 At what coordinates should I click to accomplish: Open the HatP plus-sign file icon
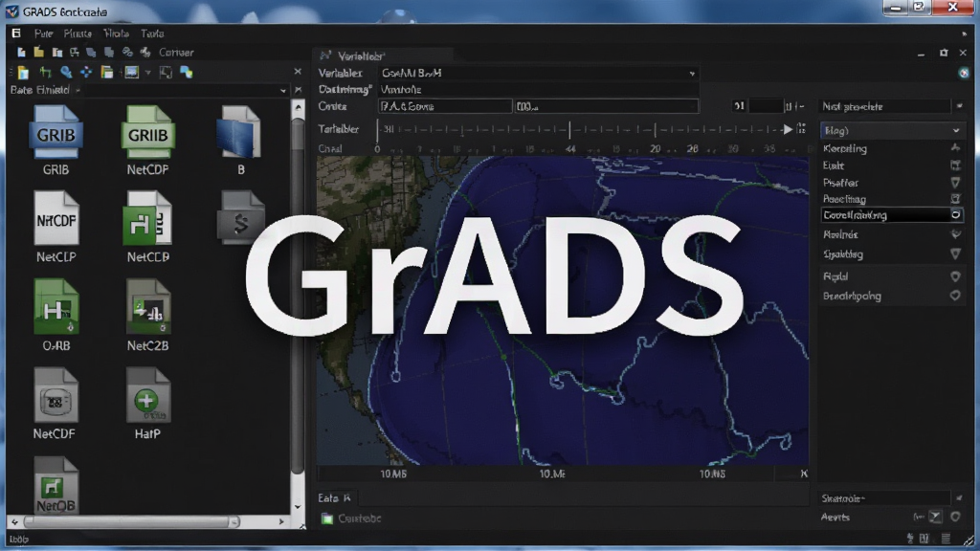[147, 395]
